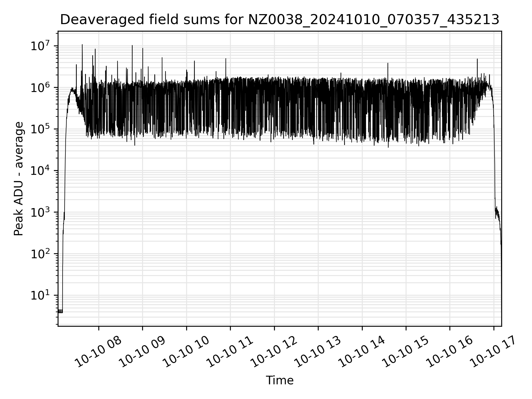Click the y-axis tick label 10^1
This screenshot has height=399, width=532.
(40, 295)
